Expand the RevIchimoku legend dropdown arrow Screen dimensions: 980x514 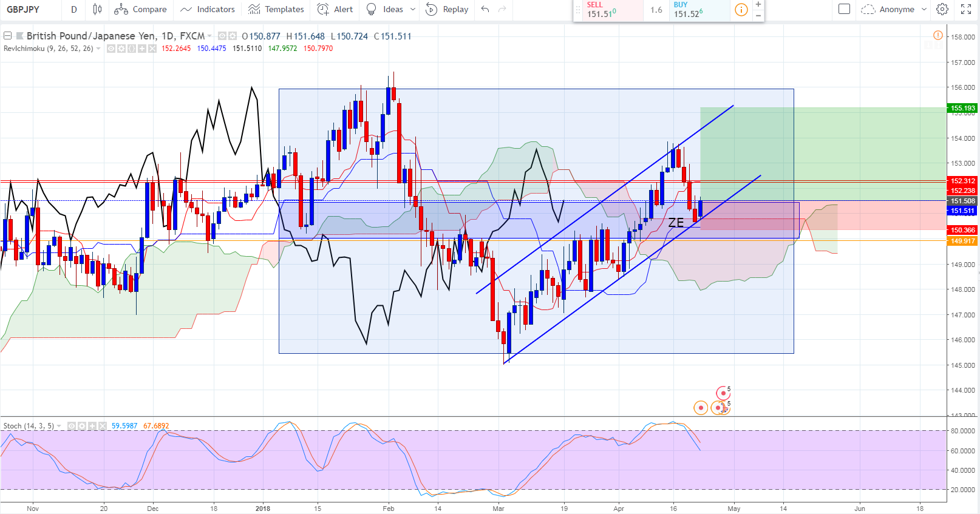[x=99, y=49]
